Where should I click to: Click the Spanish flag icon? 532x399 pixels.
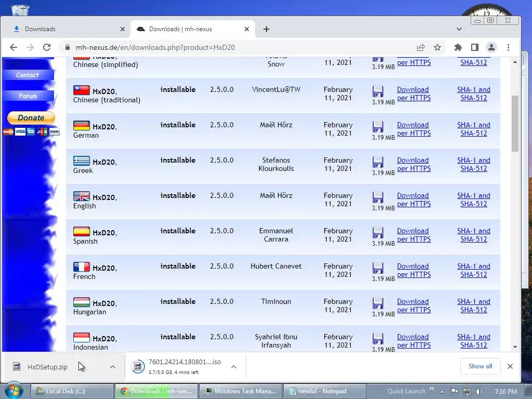82,231
